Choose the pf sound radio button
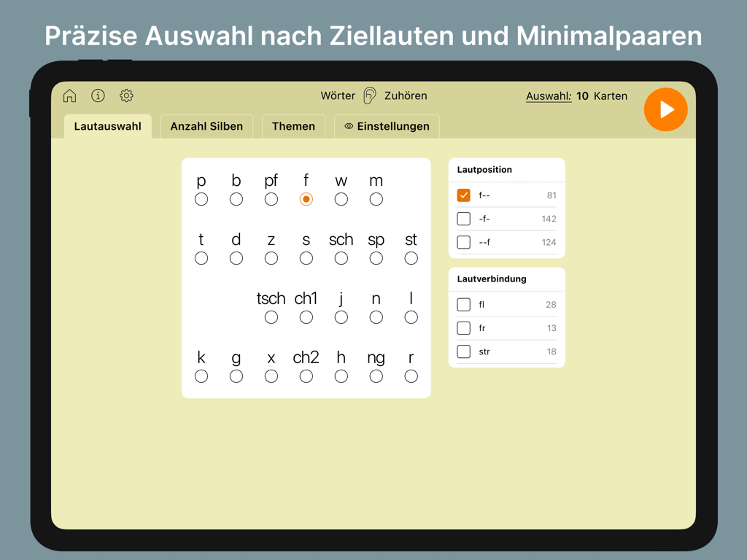The image size is (747, 560). point(271,199)
